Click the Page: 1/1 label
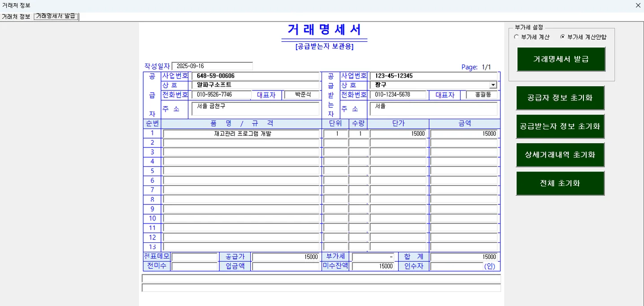Viewport: 644px width, 306px height. coord(476,67)
